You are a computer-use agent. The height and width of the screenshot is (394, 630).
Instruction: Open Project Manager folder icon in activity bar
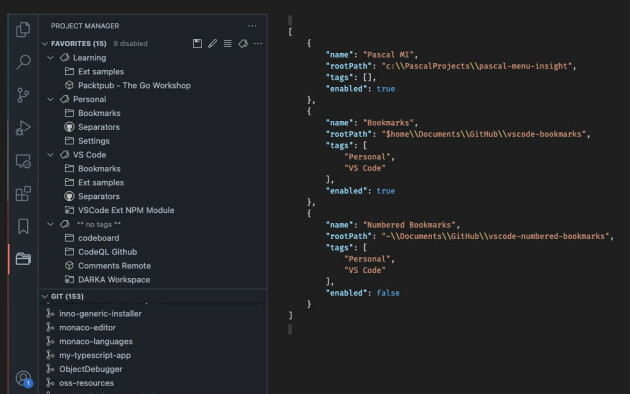pos(23,259)
